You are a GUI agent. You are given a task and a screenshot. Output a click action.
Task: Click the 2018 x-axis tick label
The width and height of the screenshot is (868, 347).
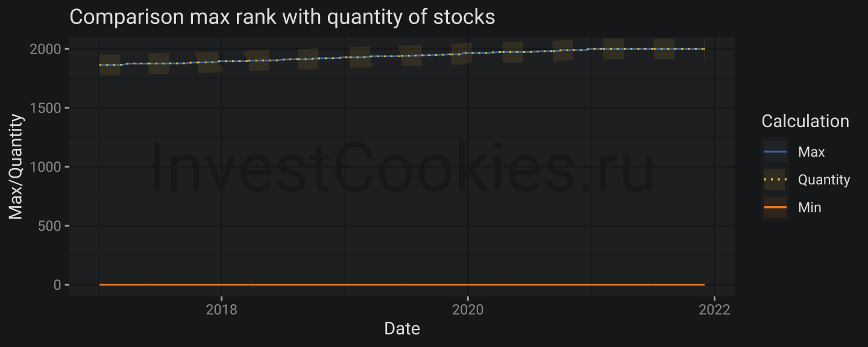pyautogui.click(x=221, y=310)
